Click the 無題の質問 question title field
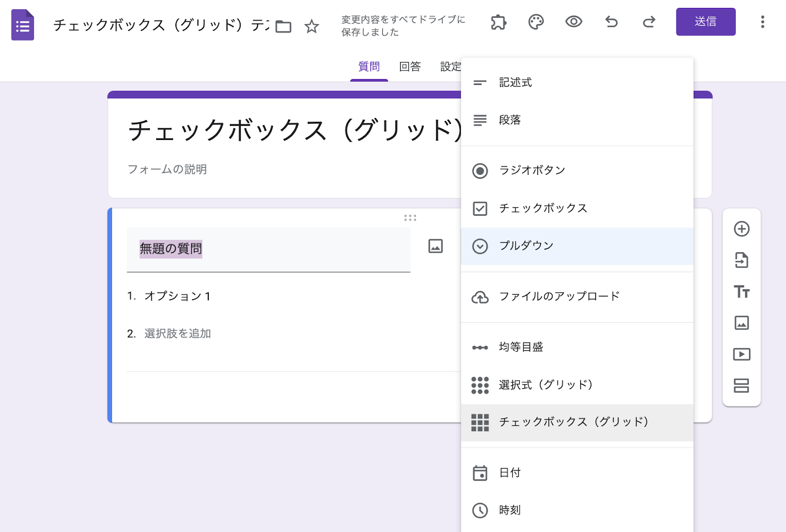 [x=268, y=250]
